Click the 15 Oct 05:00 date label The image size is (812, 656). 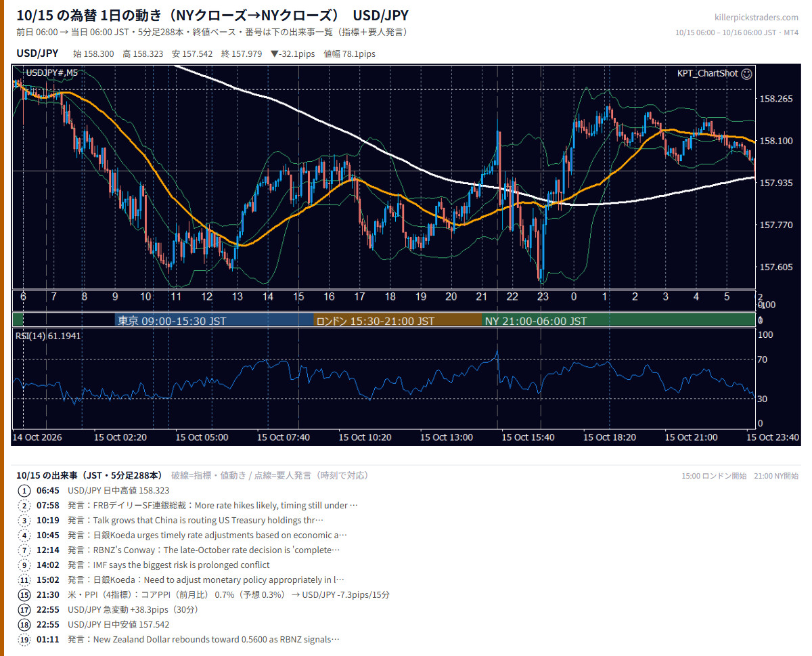click(x=202, y=437)
